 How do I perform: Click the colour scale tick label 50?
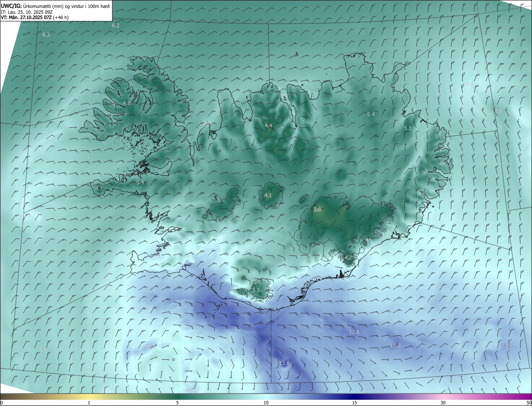pos(529,403)
